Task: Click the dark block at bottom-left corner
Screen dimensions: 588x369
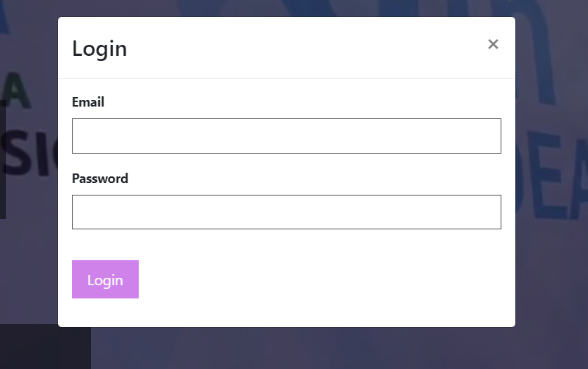Action: point(45,347)
